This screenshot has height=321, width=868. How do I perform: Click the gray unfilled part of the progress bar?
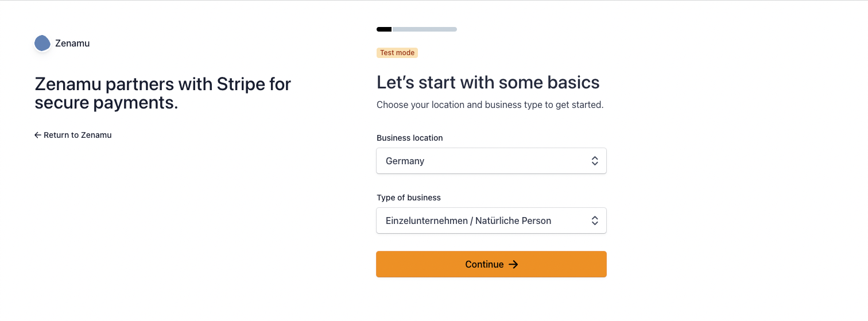[x=424, y=29]
